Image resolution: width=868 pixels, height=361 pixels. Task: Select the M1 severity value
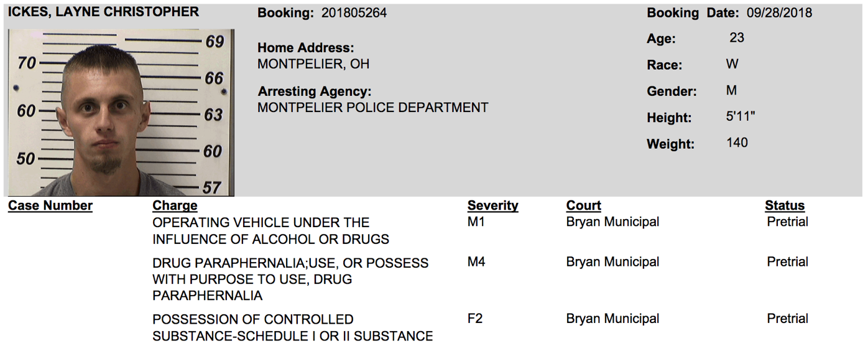point(476,222)
